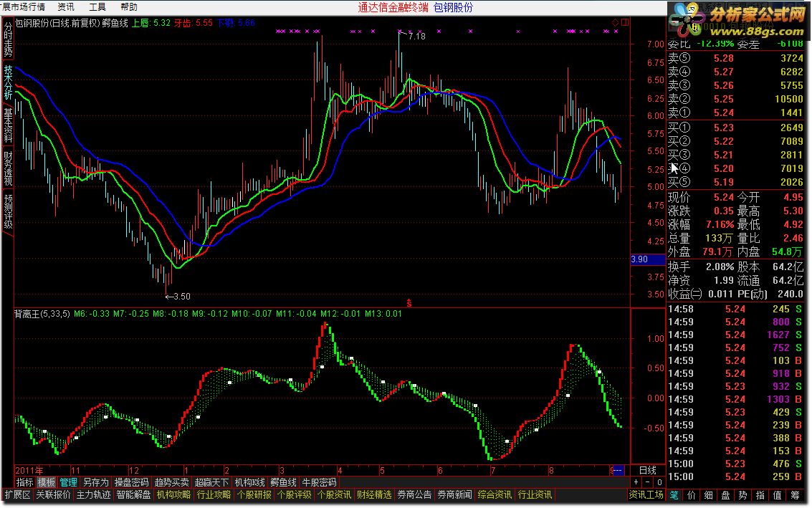The image size is (812, 508).
Task: Reset zoom with the 0 button
Action: click(659, 482)
